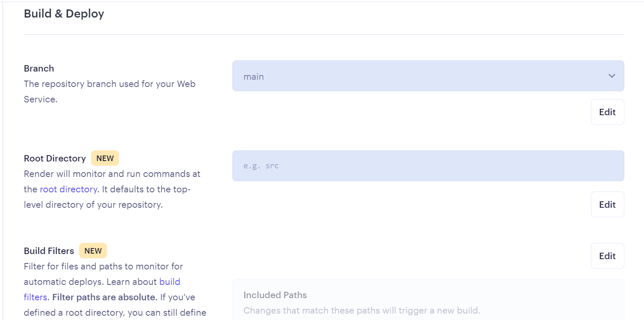Click "The repository branch used" description text
Viewport: 644px width, 320px height.
(110, 92)
